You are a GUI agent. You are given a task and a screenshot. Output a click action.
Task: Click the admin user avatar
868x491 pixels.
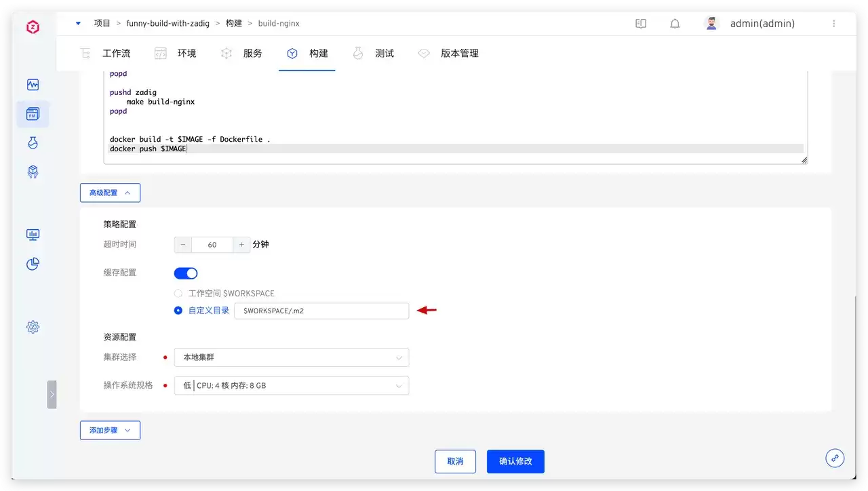coord(711,24)
